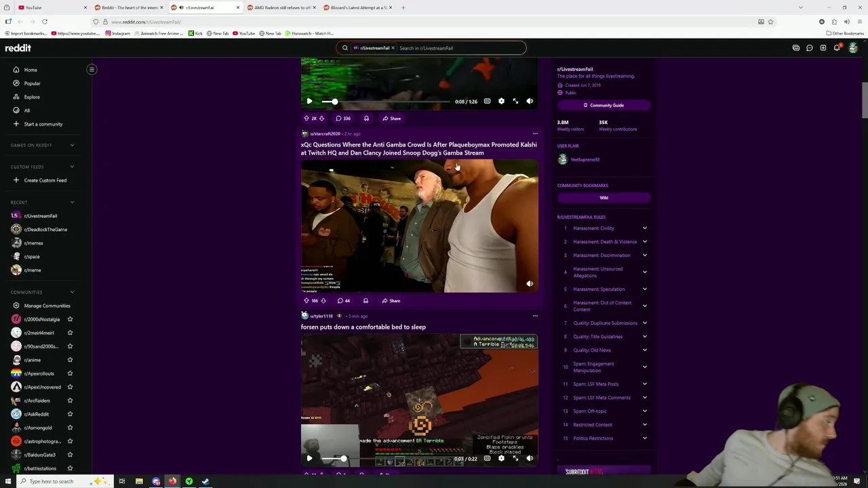Screen dimensions: 868x488
Task: Collapse the Games on Reddit section
Action: coord(72,145)
